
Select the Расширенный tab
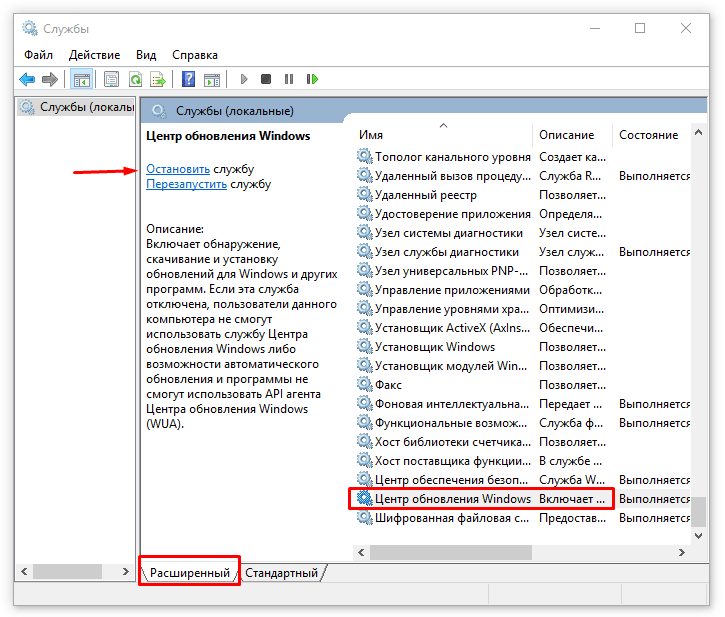click(190, 573)
